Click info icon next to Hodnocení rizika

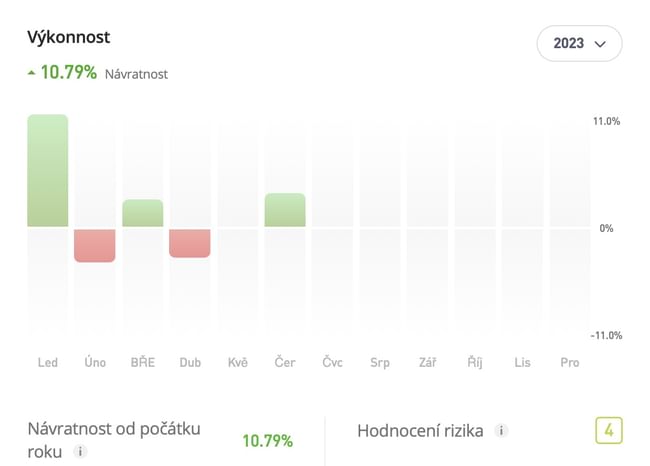click(502, 431)
